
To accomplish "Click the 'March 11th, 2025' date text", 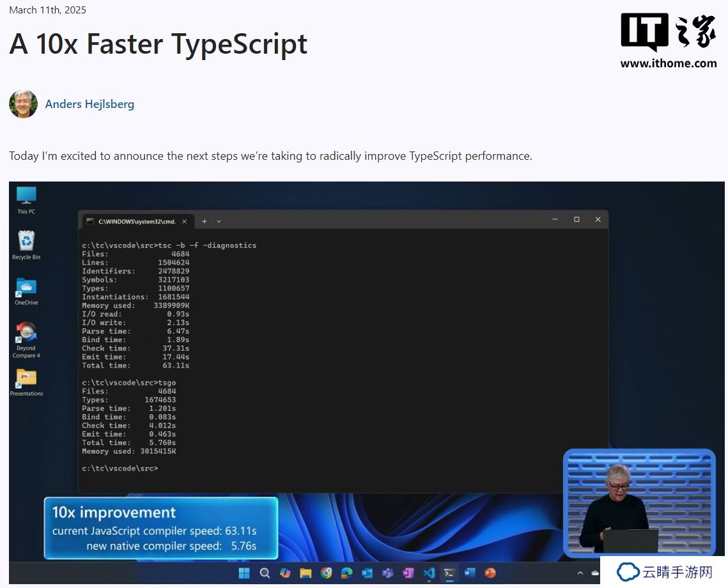I will 47,10.
